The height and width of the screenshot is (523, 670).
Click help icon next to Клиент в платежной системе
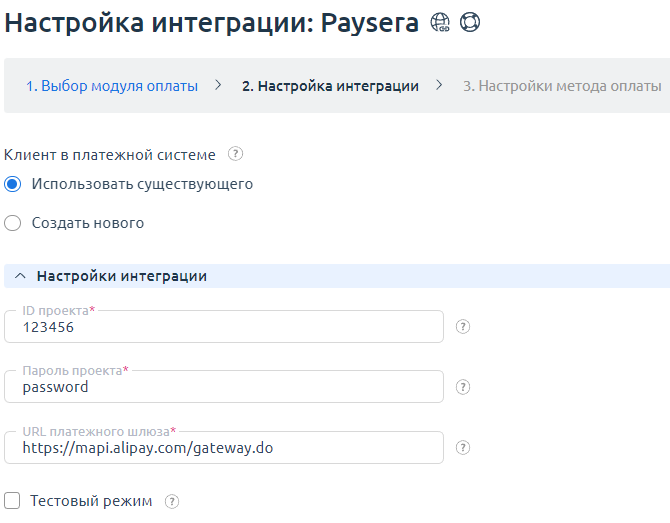pyautogui.click(x=235, y=154)
